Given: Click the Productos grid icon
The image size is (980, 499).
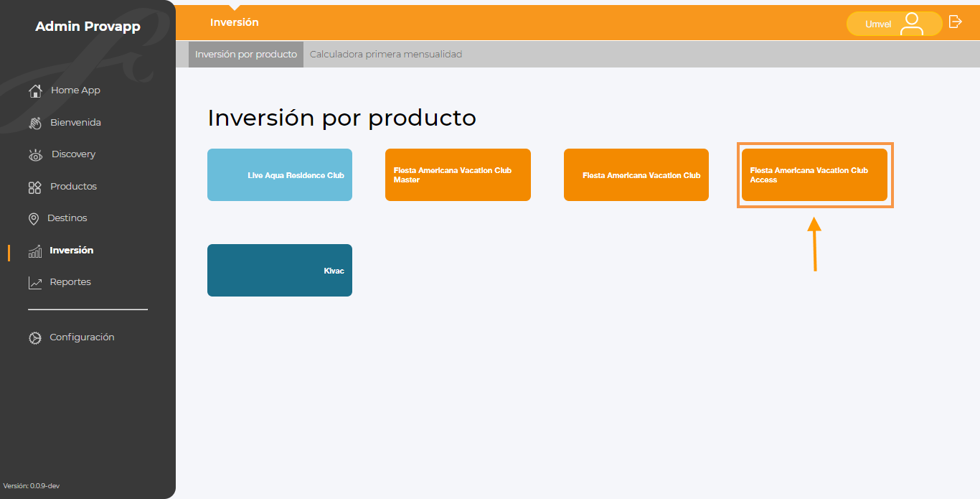Looking at the screenshot, I should pyautogui.click(x=34, y=187).
